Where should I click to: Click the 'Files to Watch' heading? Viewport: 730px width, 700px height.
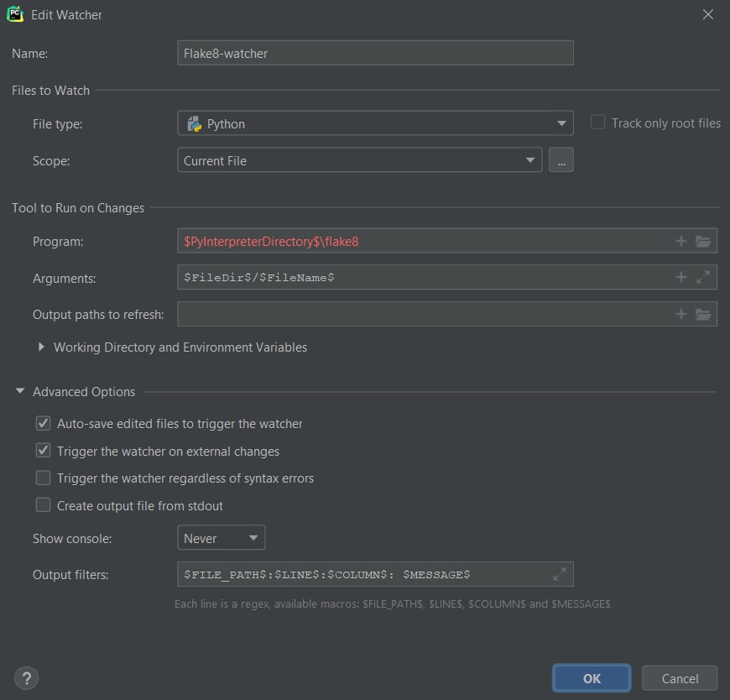pos(50,91)
